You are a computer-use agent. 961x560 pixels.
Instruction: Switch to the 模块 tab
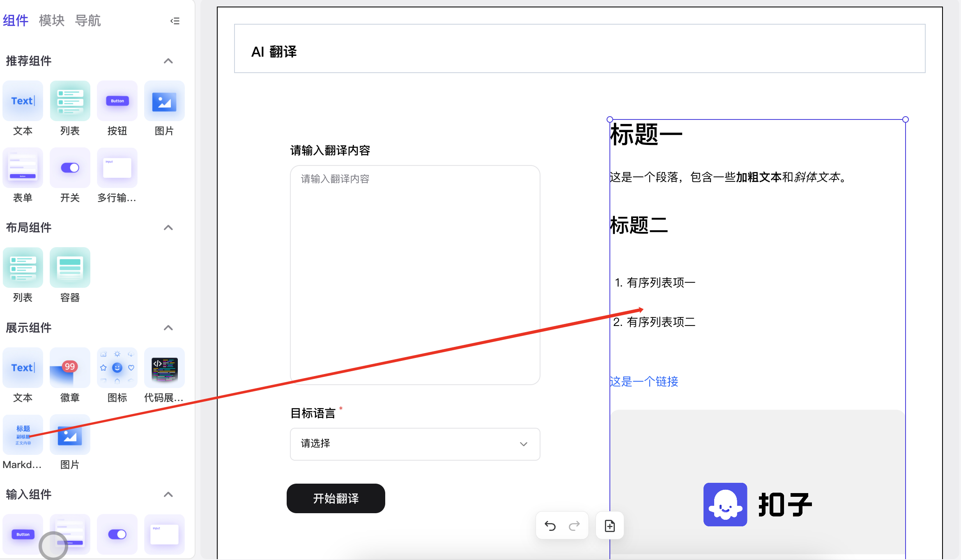(52, 20)
